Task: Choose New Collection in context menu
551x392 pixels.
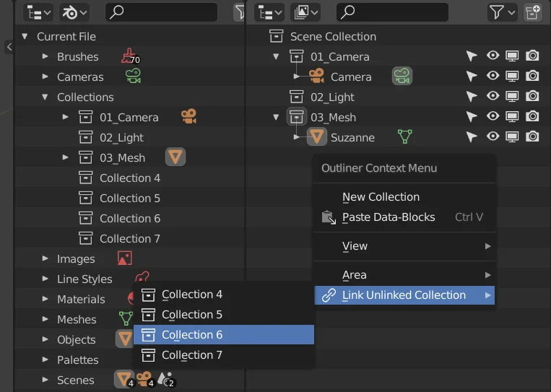Action: pos(381,197)
